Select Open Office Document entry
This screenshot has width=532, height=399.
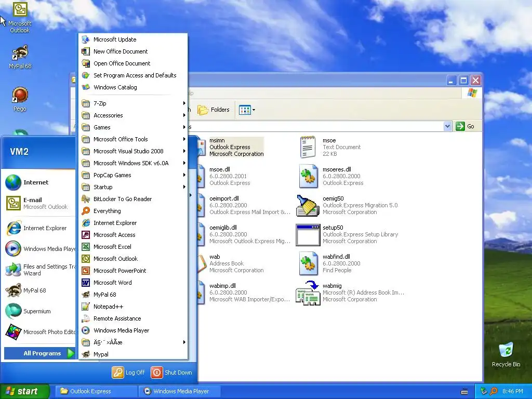pyautogui.click(x=133, y=63)
